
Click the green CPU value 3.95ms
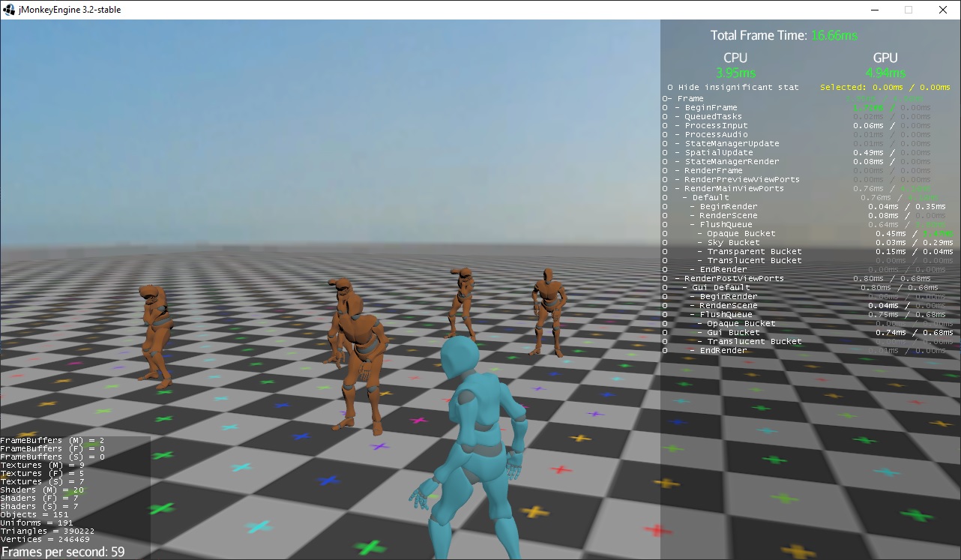click(x=735, y=73)
